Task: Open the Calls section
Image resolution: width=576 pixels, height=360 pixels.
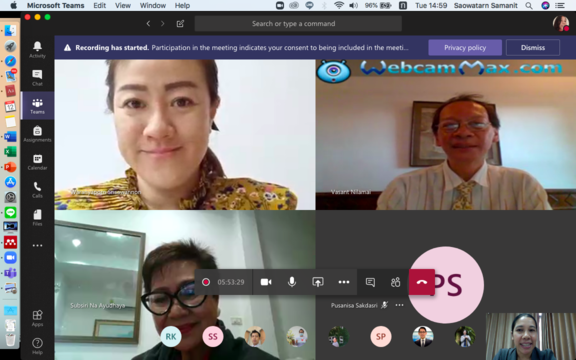Action: [x=37, y=190]
